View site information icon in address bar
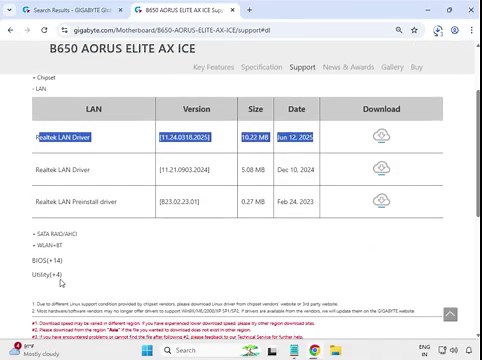Viewport: 482px width, 360px height. click(x=64, y=30)
